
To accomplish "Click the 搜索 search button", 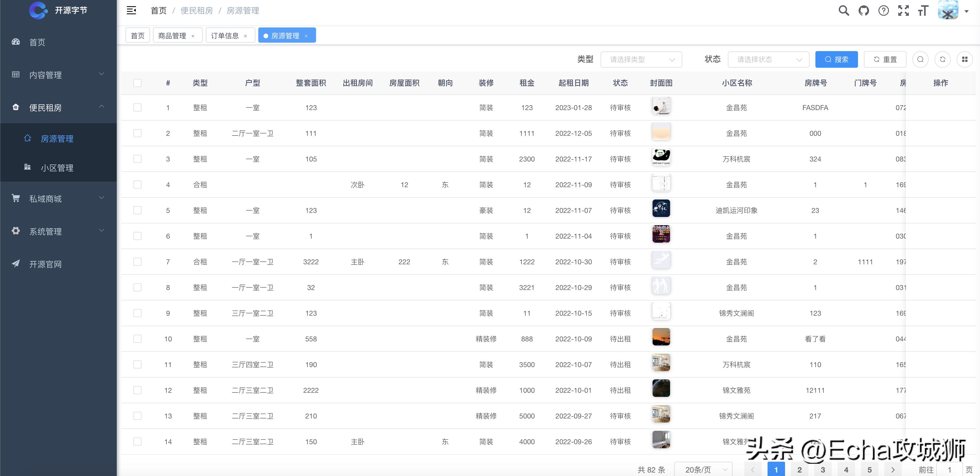I will click(837, 59).
